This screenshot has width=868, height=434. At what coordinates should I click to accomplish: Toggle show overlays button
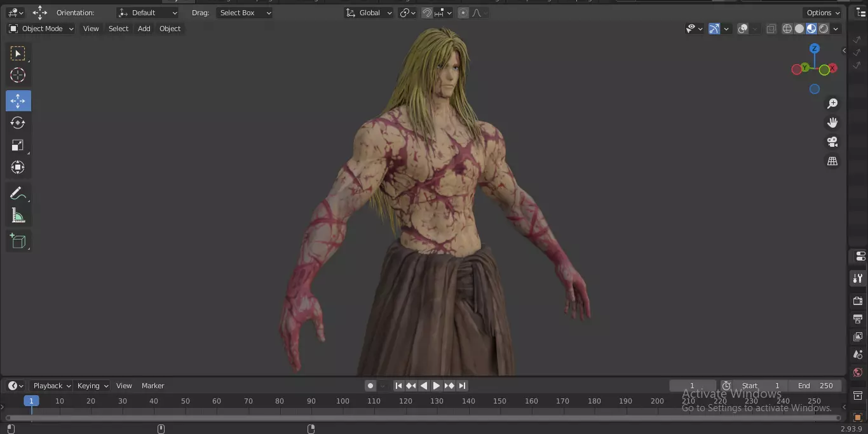click(x=743, y=29)
